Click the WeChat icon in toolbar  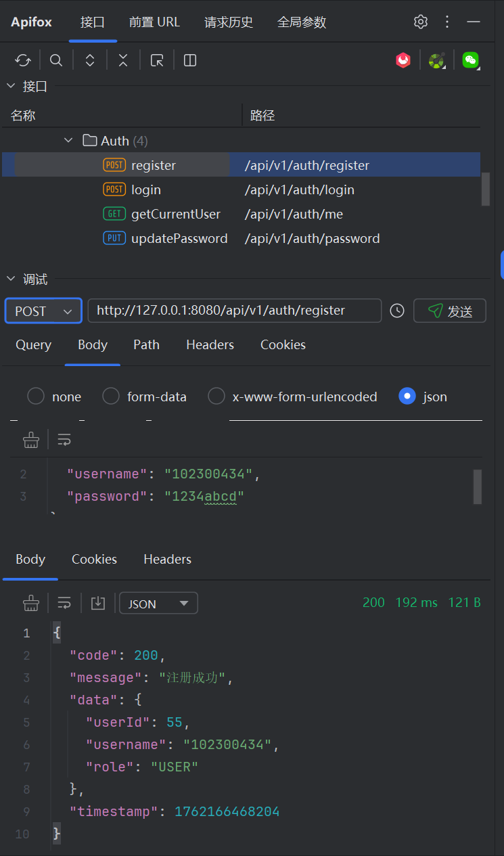click(x=471, y=60)
